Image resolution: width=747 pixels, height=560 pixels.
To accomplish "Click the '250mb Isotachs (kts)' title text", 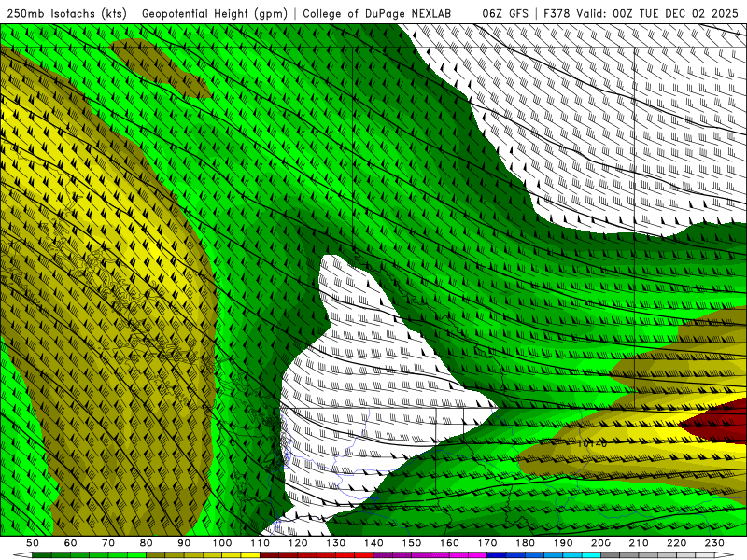I will pyautogui.click(x=66, y=13).
